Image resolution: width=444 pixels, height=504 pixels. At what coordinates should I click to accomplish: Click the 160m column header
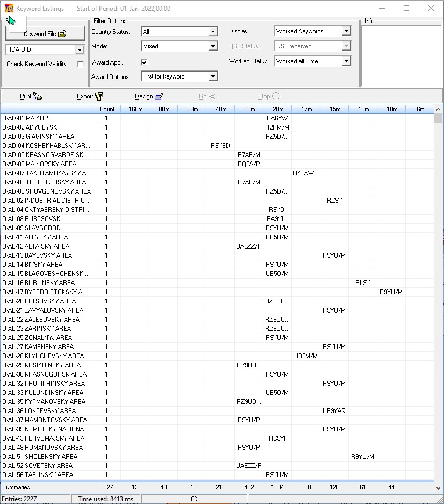135,109
